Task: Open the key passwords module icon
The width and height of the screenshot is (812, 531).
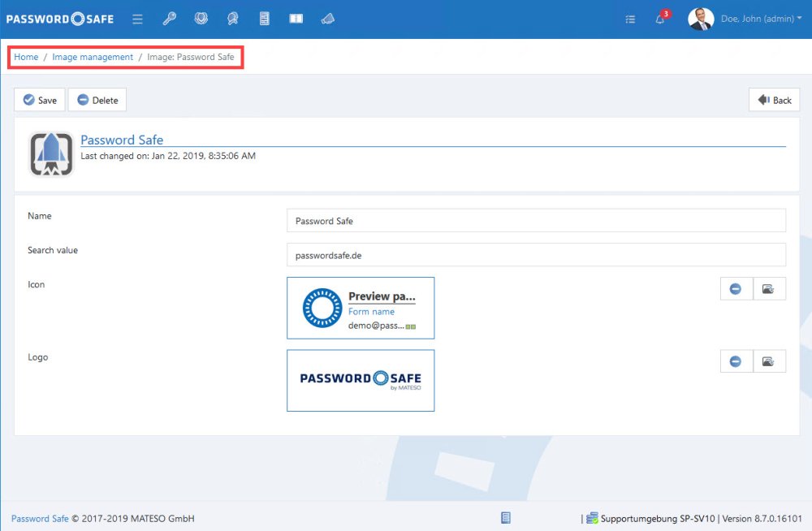Action: [x=170, y=19]
